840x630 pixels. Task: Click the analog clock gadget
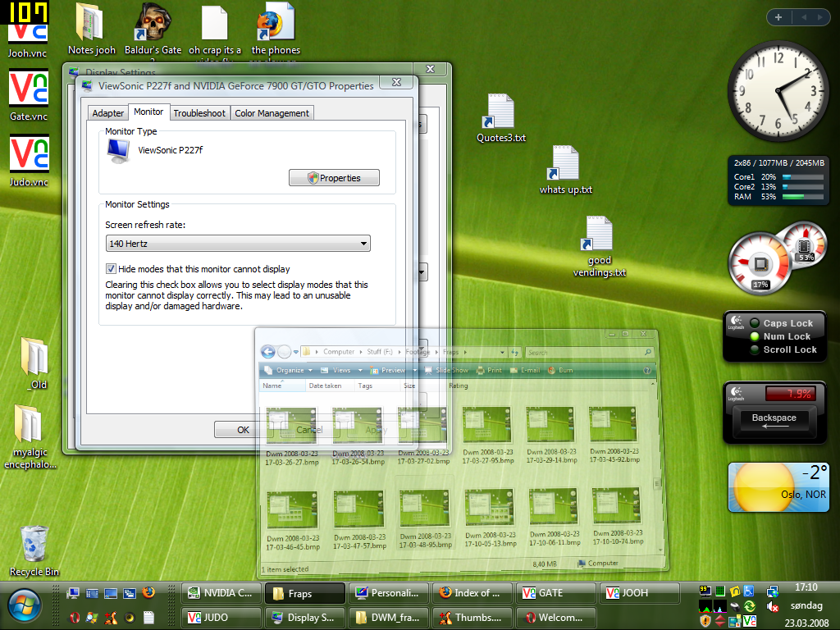[778, 90]
